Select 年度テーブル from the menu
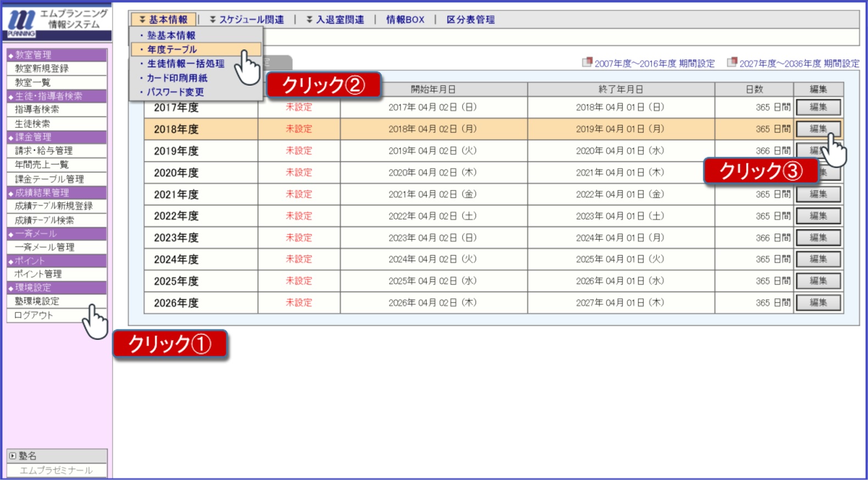Screen dimensions: 868x481 [172, 49]
